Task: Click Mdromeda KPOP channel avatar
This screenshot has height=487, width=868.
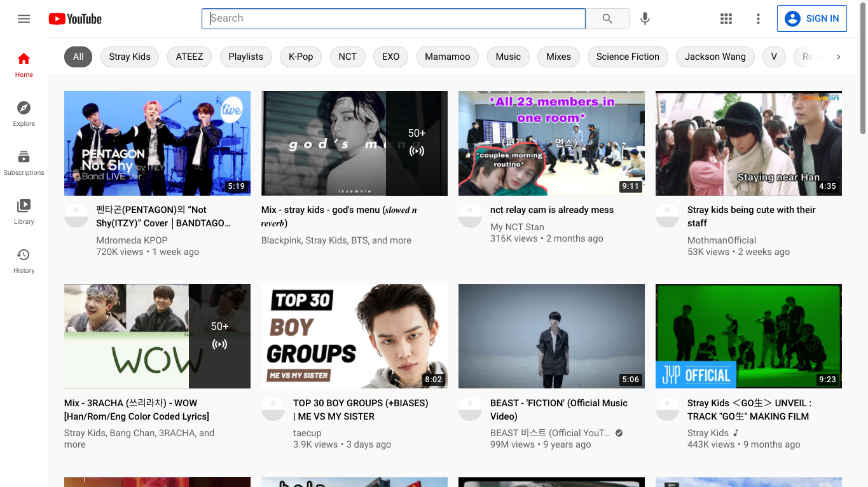Action: [76, 216]
